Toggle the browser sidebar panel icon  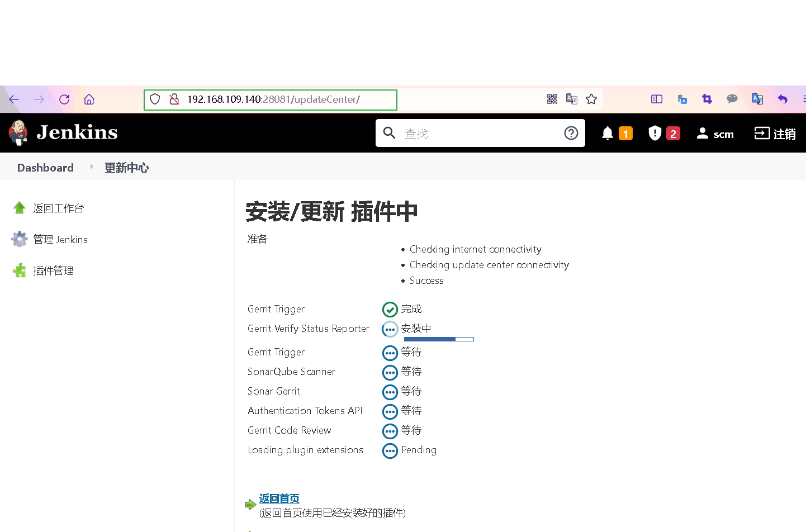pyautogui.click(x=657, y=99)
